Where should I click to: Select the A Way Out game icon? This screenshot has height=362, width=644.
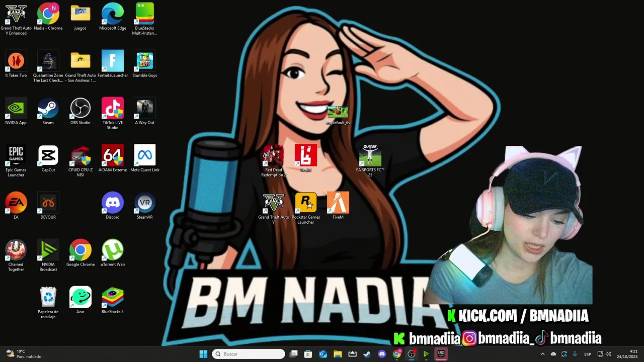[145, 112]
